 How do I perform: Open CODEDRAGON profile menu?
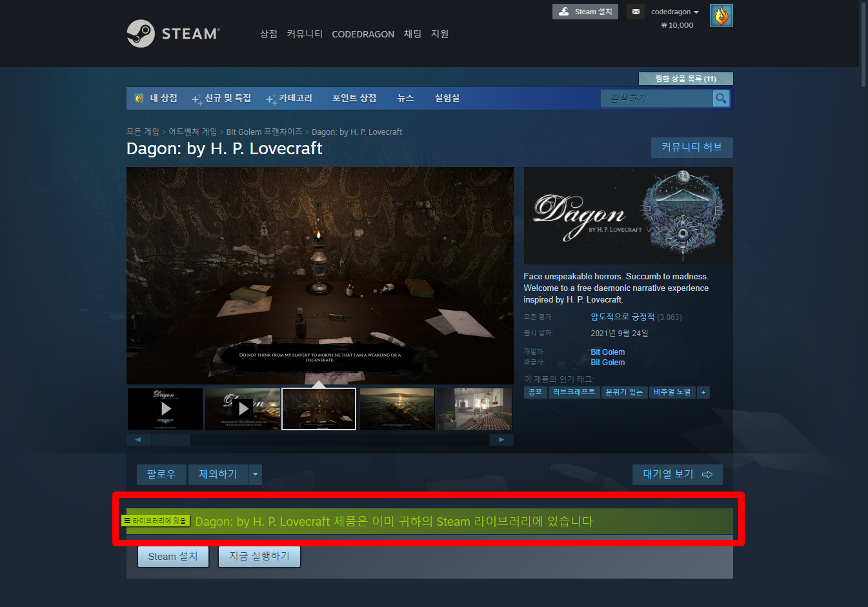pos(363,34)
